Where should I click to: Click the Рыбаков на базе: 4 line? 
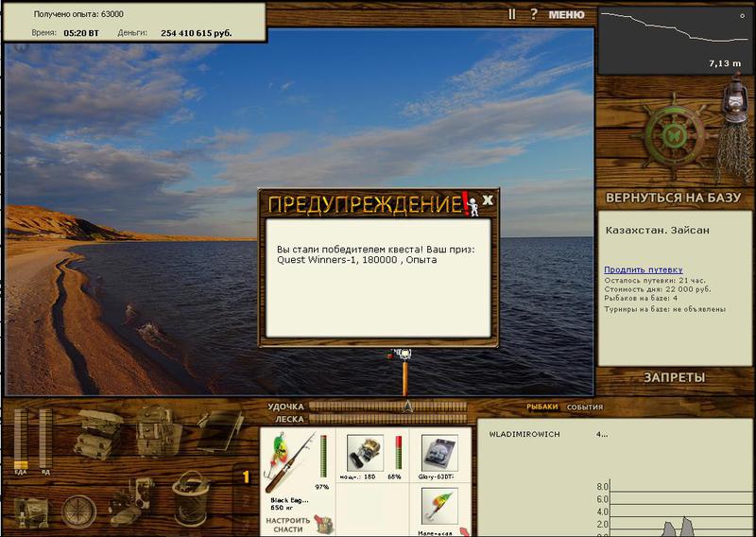click(641, 299)
